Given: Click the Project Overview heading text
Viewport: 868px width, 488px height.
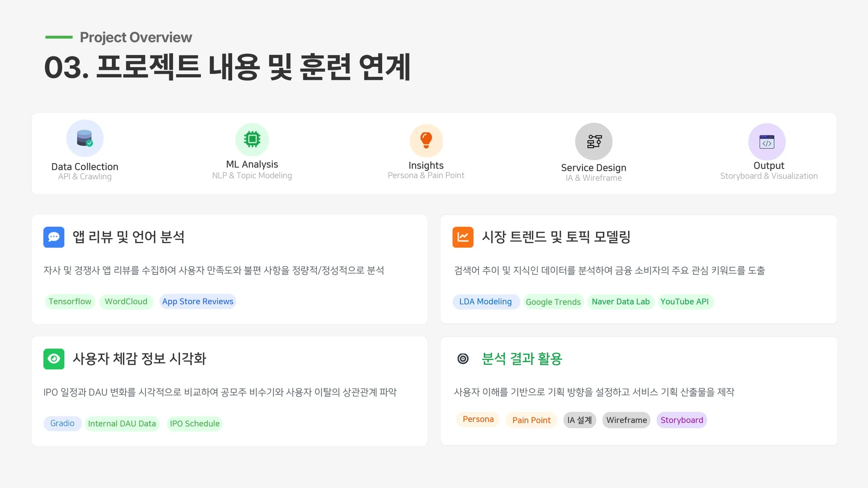Looking at the screenshot, I should [136, 37].
